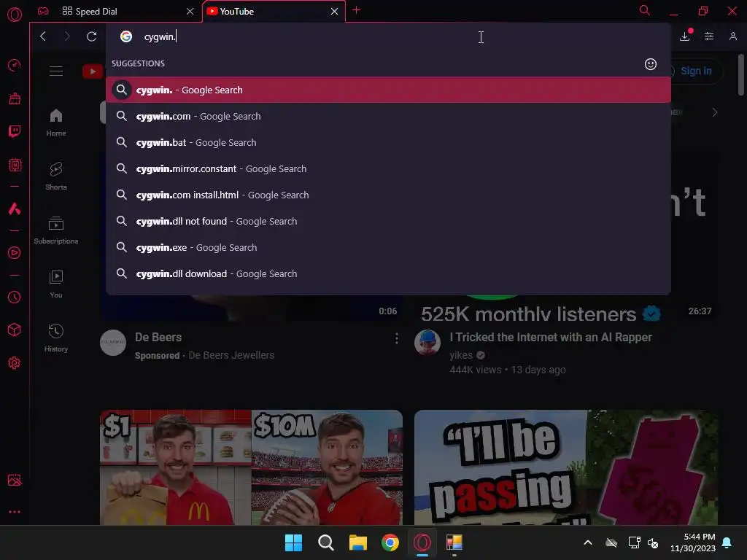Select suggestion cygwin.mirror.constant
The width and height of the screenshot is (747, 560).
(388, 168)
